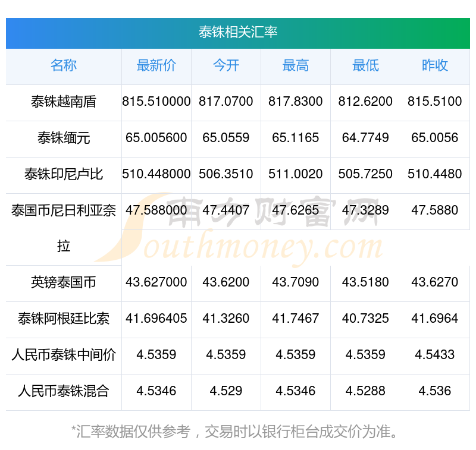
Task: Click the low value 4.5288
Action: coord(365,391)
